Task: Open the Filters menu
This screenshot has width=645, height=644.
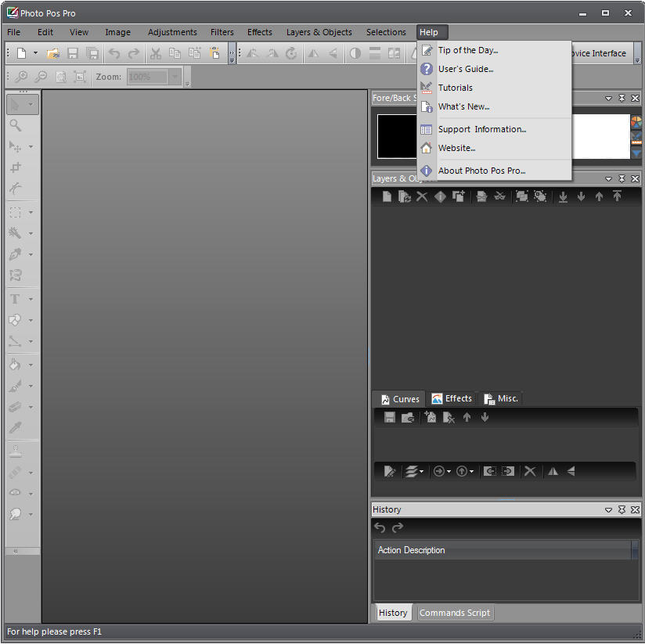Action: point(222,32)
